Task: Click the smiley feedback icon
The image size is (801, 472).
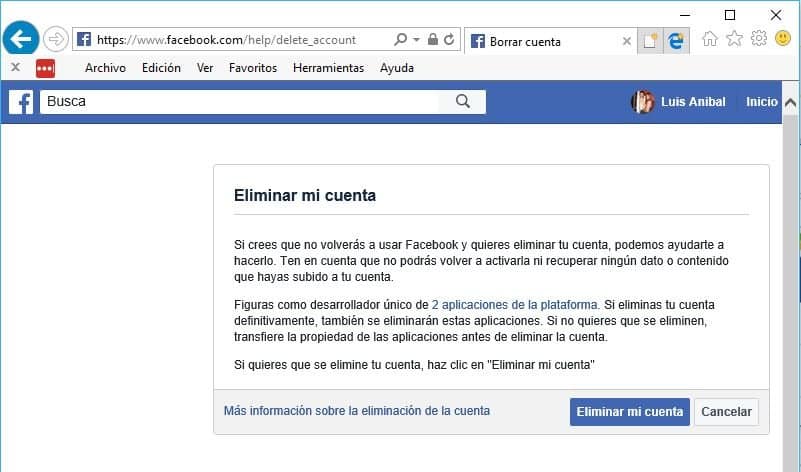Action: pyautogui.click(x=783, y=38)
